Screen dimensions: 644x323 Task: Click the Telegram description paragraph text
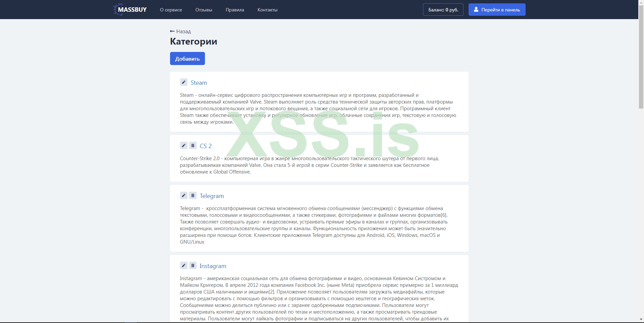point(314,225)
